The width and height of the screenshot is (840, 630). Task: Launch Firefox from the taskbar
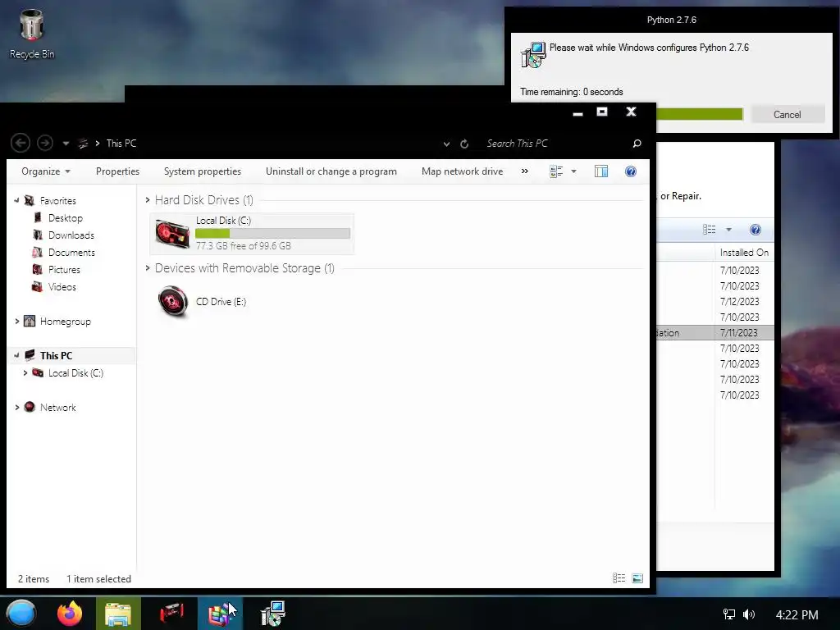[x=70, y=614]
